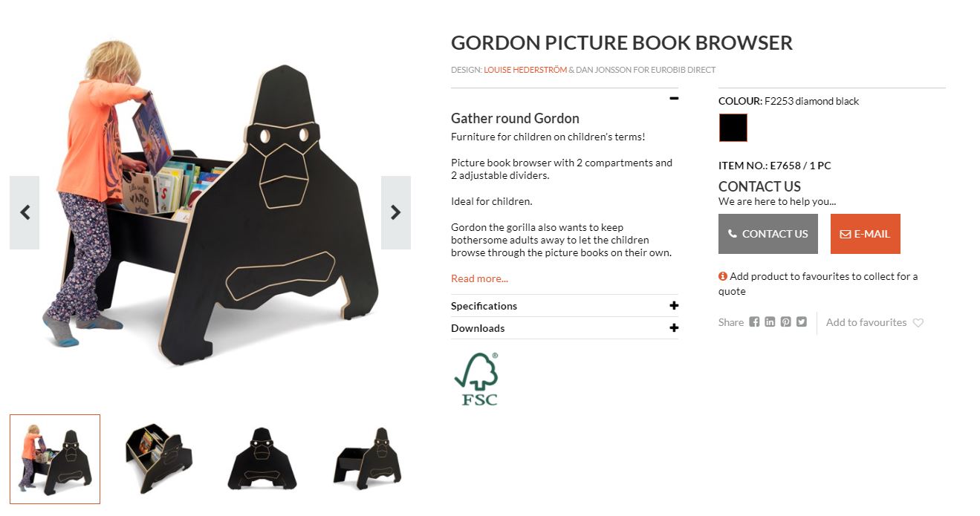Click the FSC certification logo

click(x=476, y=379)
